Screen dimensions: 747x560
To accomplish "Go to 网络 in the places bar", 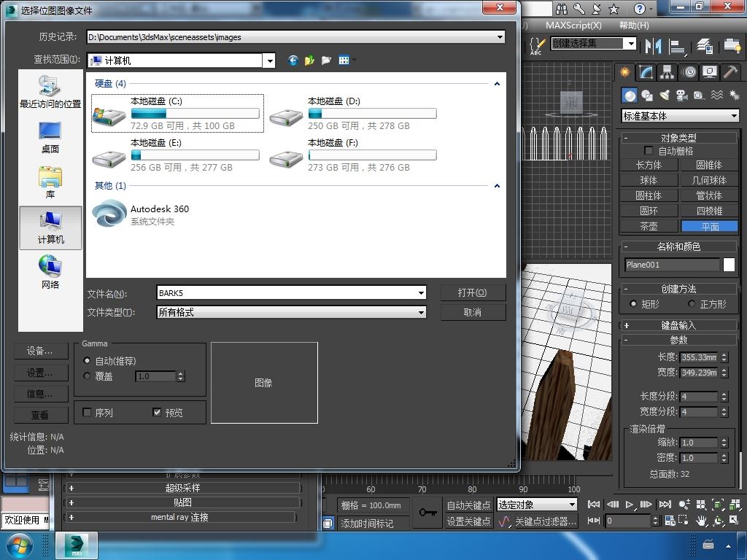I will click(50, 273).
